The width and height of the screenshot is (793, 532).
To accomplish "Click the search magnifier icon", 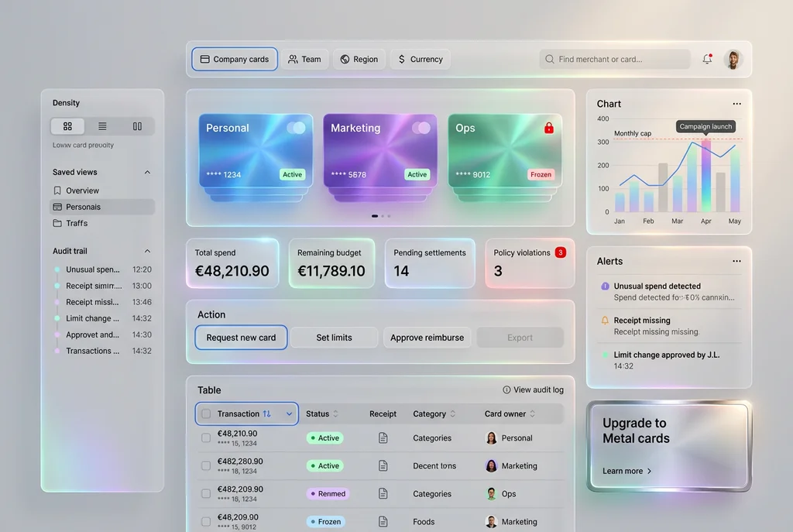I will tap(549, 59).
